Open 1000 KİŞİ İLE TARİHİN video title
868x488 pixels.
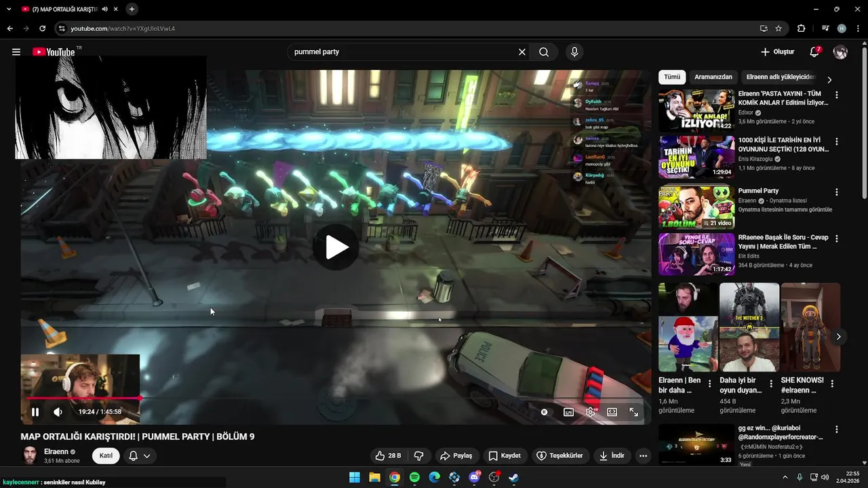tap(783, 144)
